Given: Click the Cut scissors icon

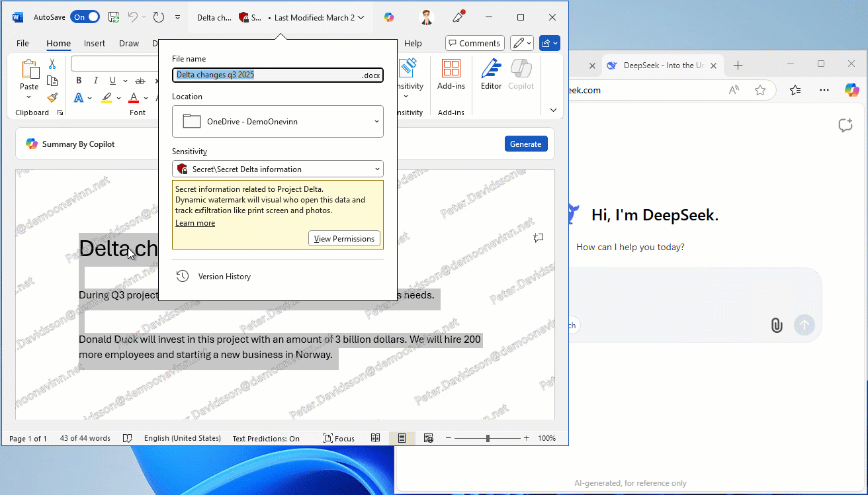Looking at the screenshot, I should (52, 64).
